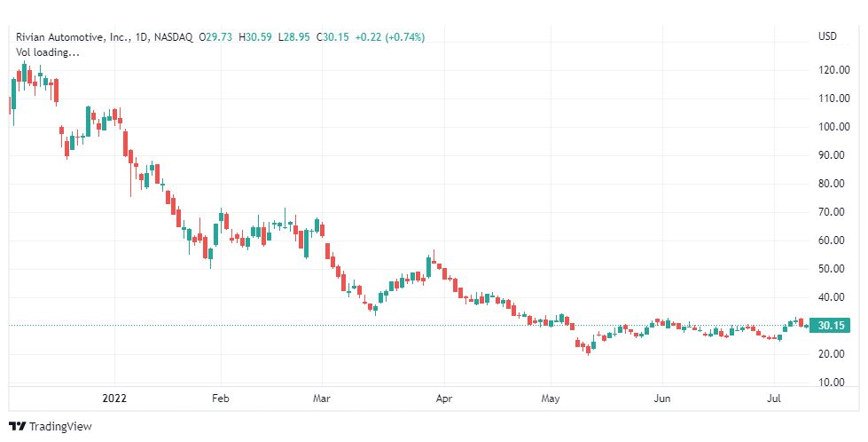This screenshot has height=442, width=868.
Task: Click the high value H30.59
Action: coord(255,37)
